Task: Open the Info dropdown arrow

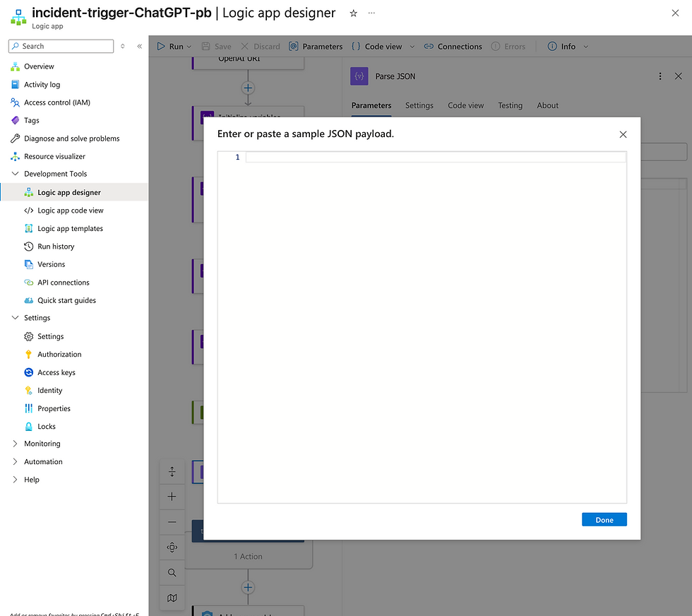Action: (x=585, y=47)
